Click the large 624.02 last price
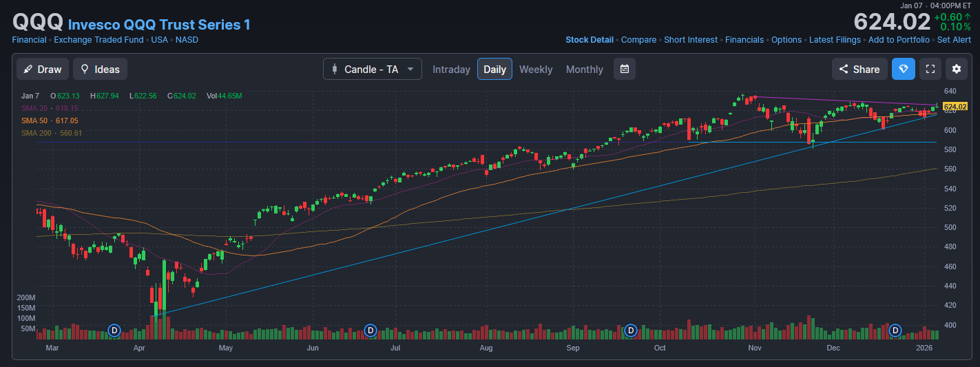This screenshot has height=367, width=980. (892, 22)
